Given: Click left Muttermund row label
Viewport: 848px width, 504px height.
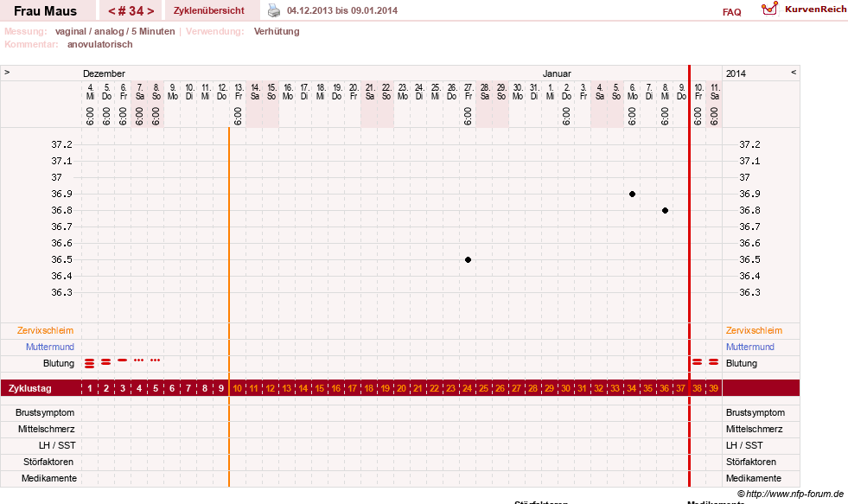Looking at the screenshot, I should [50, 347].
